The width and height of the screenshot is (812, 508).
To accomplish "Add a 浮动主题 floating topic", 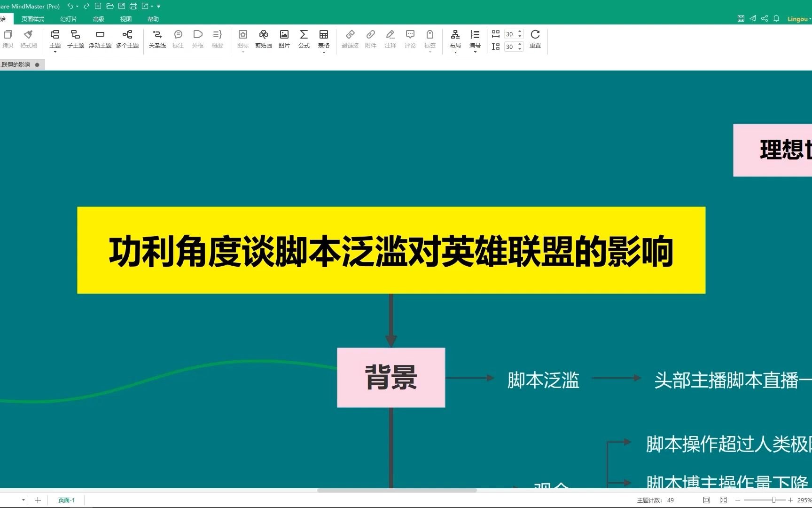I will click(100, 39).
